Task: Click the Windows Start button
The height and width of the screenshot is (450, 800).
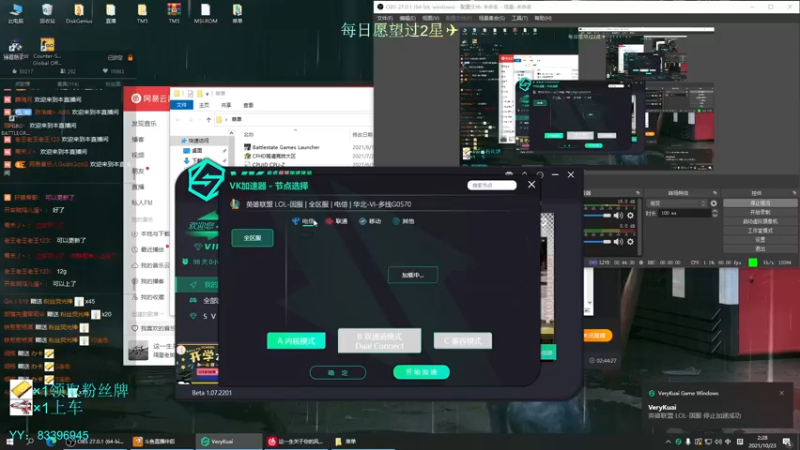Action: (x=10, y=441)
